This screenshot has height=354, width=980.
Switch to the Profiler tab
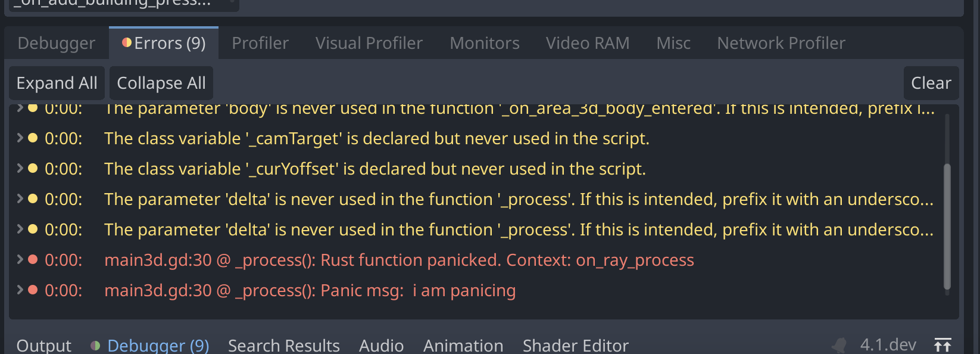260,42
